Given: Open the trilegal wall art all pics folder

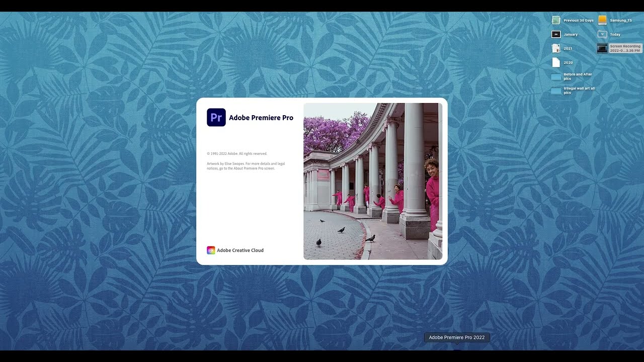Looking at the screenshot, I should click(x=556, y=91).
